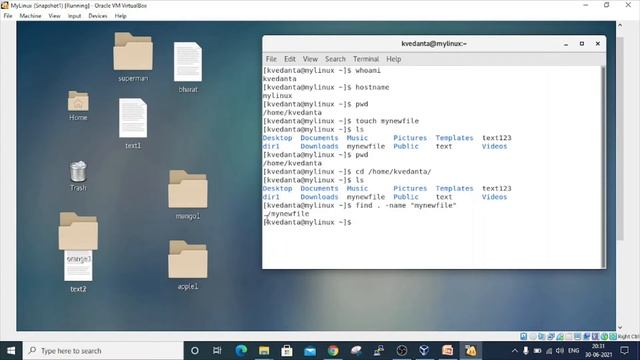Open VirtualBox Manager cube icon on taskbar
640x360 pixels.
pos(424,351)
